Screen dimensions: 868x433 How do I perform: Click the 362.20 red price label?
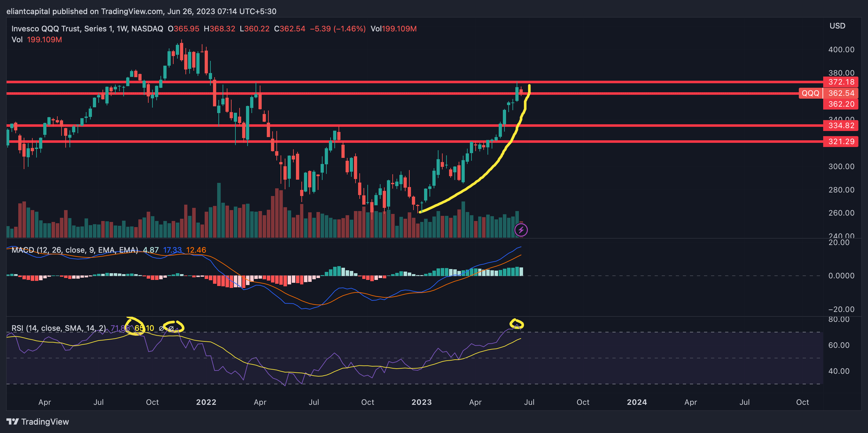[x=841, y=104]
